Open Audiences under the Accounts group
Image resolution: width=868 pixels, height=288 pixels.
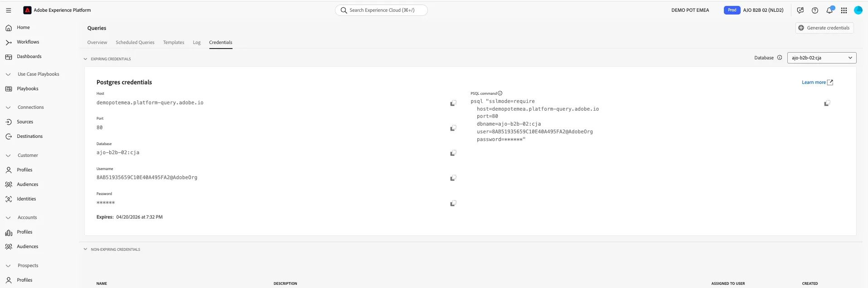27,247
